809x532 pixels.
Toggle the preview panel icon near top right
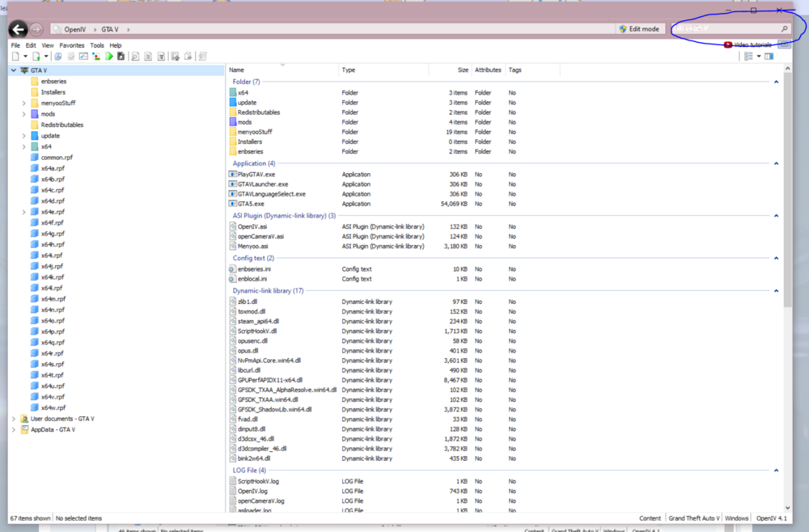pos(769,56)
